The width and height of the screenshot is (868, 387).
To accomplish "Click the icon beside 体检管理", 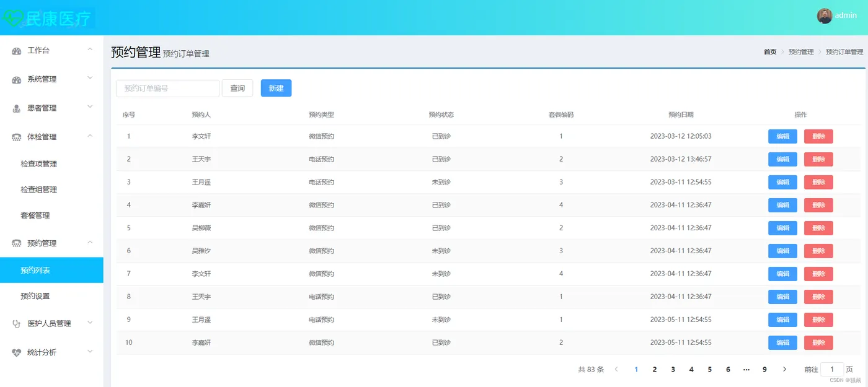I will pos(17,137).
